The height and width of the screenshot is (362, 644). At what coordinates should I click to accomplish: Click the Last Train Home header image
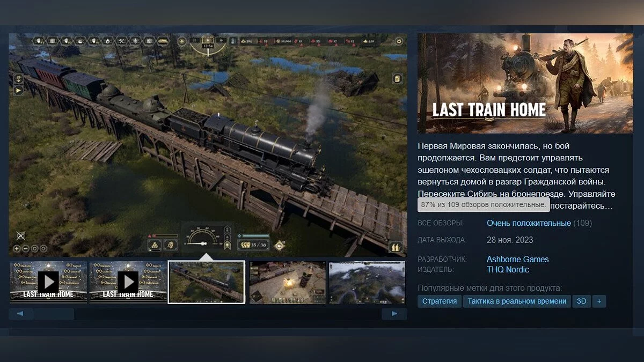pos(525,83)
